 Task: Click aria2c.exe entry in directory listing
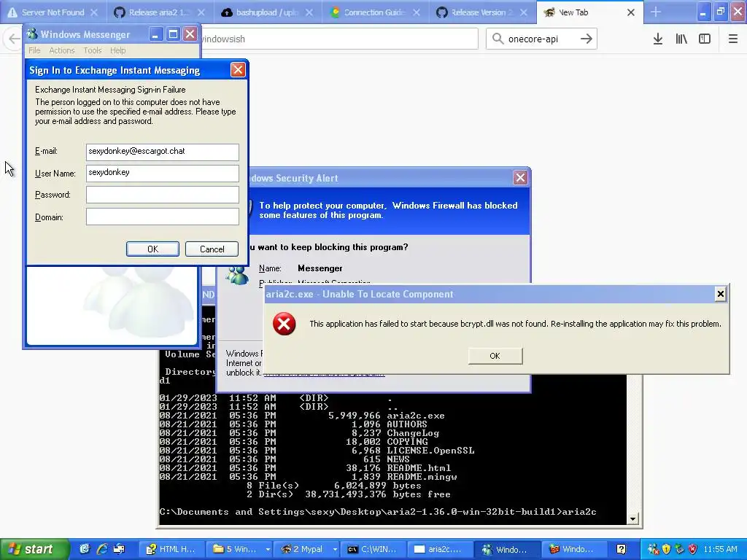[415, 416]
